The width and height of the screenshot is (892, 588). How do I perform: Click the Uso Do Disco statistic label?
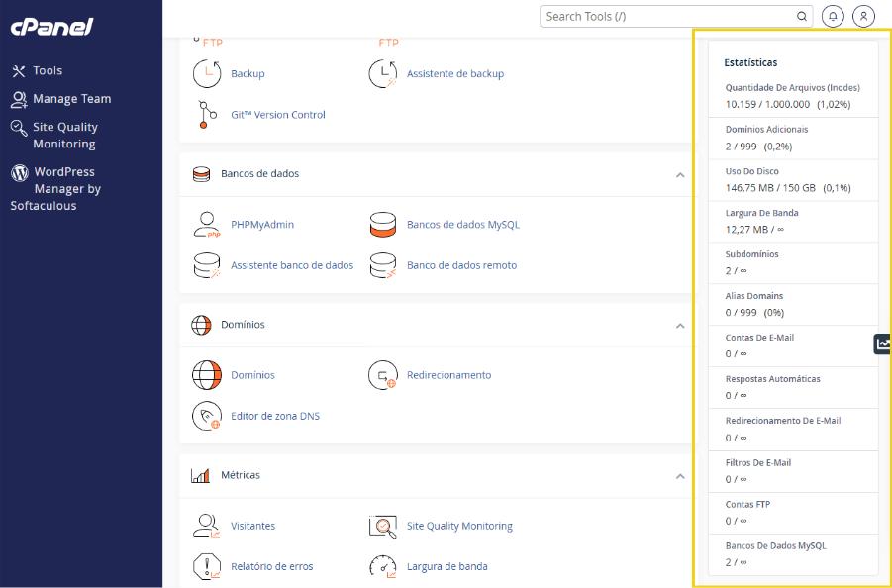752,171
